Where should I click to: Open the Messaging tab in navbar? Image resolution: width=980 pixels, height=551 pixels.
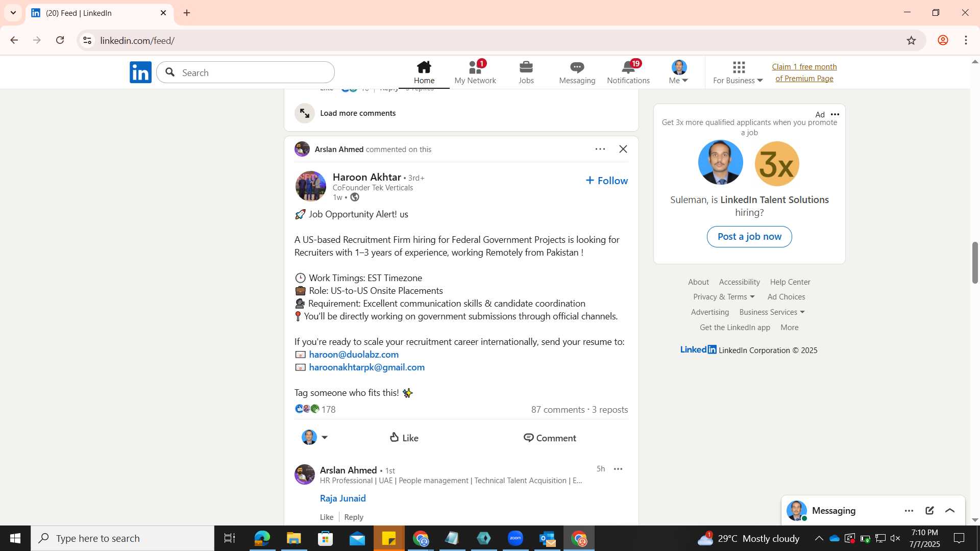(x=577, y=72)
